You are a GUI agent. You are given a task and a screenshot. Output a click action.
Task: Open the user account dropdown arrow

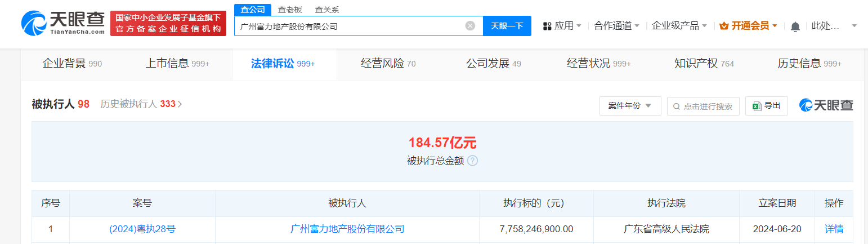point(854,26)
